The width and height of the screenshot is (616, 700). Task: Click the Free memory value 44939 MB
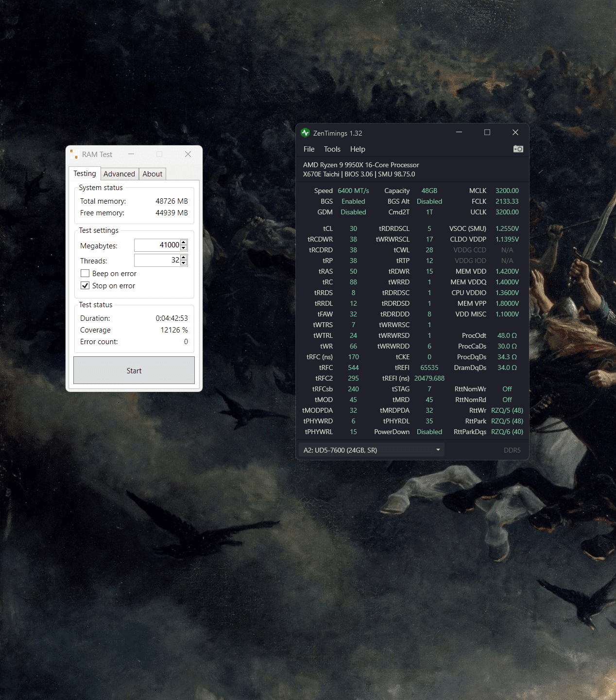(x=171, y=213)
